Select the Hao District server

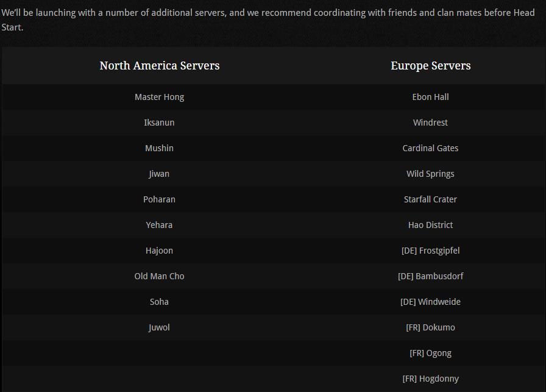430,225
